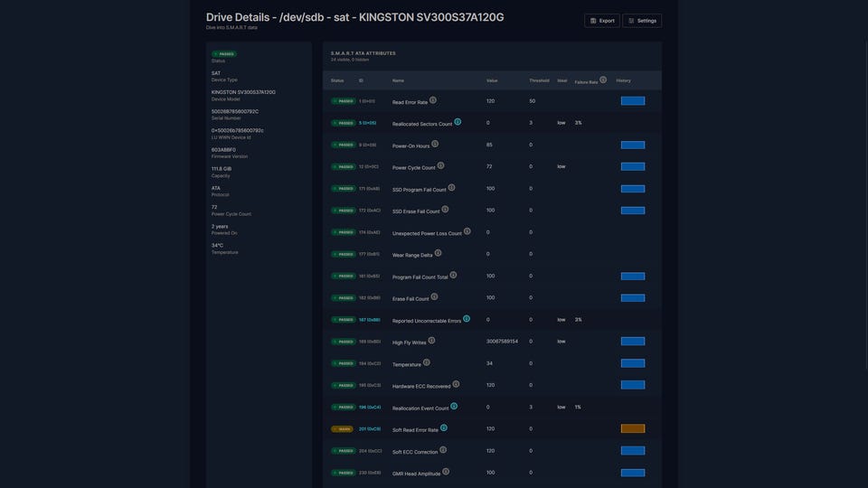
Task: Click the blue history bar for Read Error Rate
Action: pyautogui.click(x=632, y=101)
